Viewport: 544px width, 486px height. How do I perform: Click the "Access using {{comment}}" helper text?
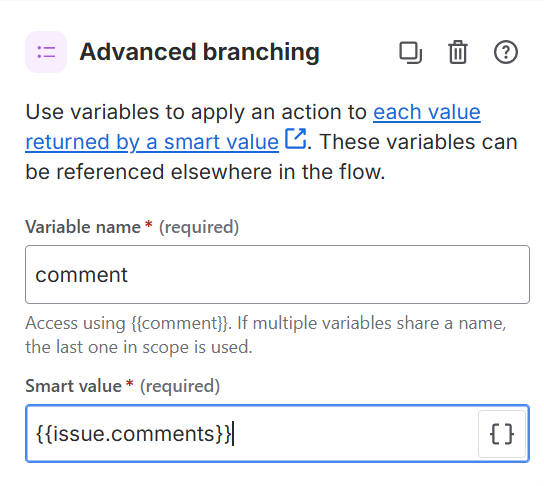tap(127, 323)
